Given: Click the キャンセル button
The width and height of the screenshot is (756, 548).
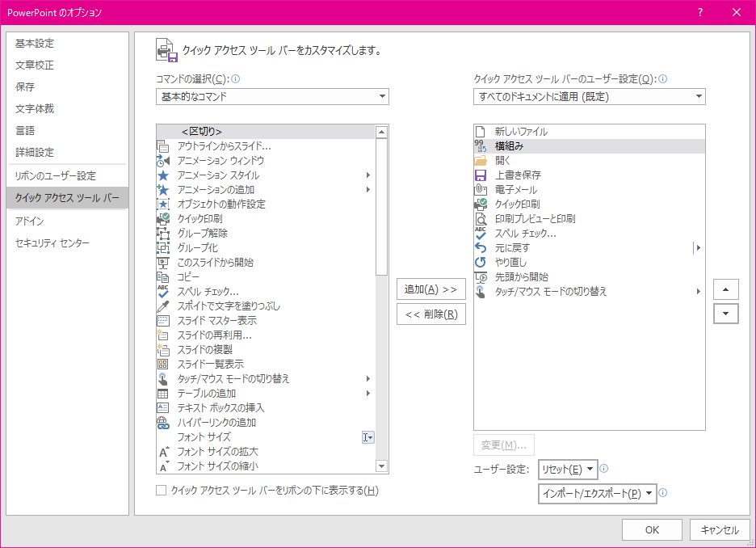Looking at the screenshot, I should point(720,529).
